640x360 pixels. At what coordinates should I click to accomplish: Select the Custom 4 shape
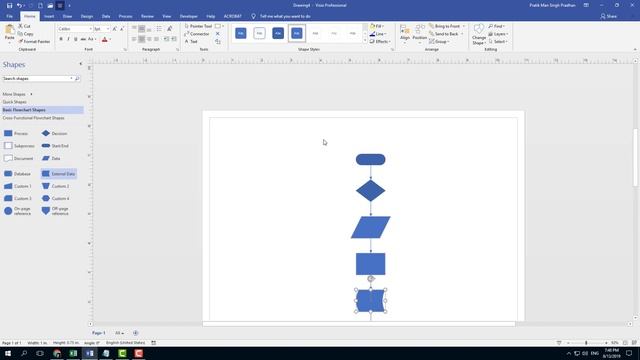click(x=56, y=198)
